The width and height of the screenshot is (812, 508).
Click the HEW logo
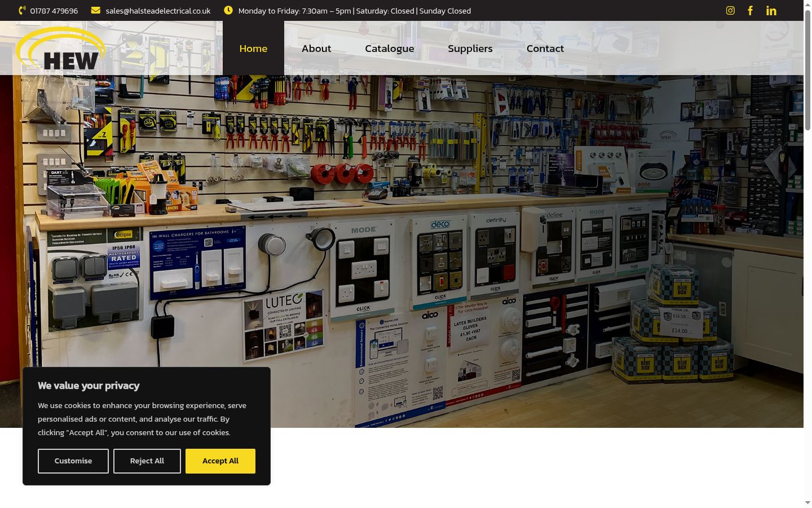(60, 49)
